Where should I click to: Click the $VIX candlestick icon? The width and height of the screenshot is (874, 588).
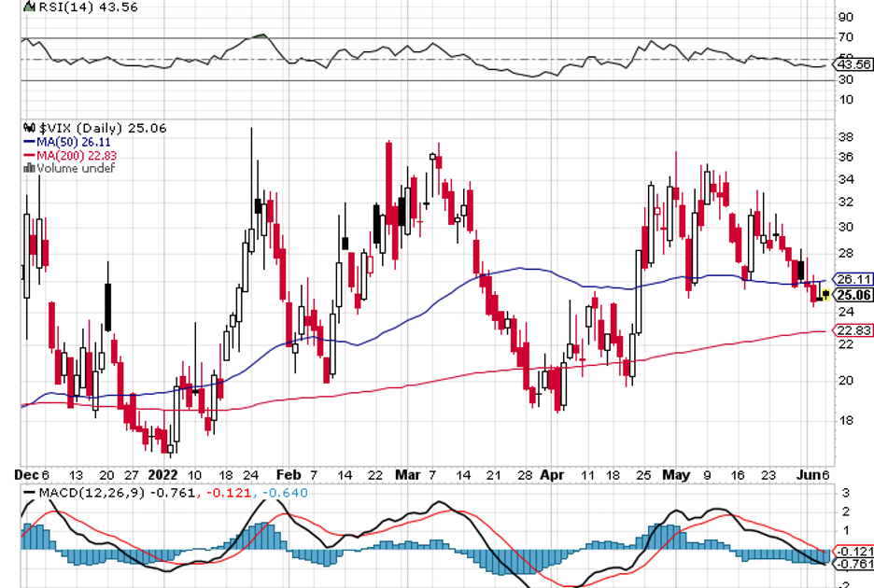point(29,128)
